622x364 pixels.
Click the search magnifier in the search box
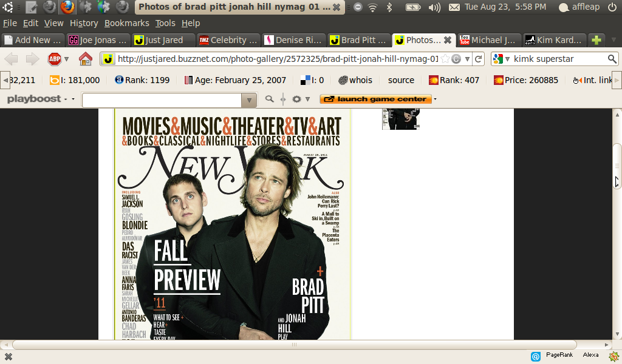tap(612, 59)
